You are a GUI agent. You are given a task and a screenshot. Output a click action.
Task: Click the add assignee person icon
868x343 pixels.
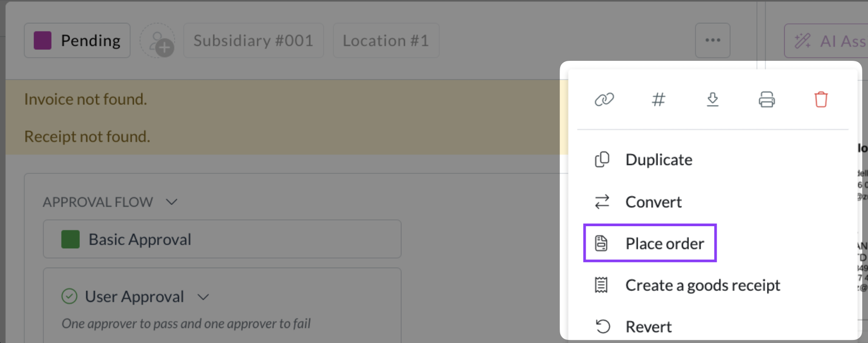coord(158,41)
